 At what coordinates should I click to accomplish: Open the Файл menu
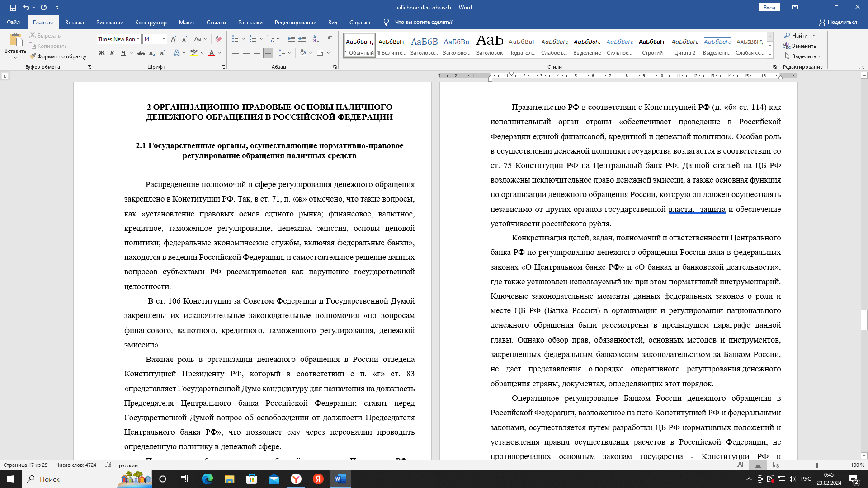14,22
